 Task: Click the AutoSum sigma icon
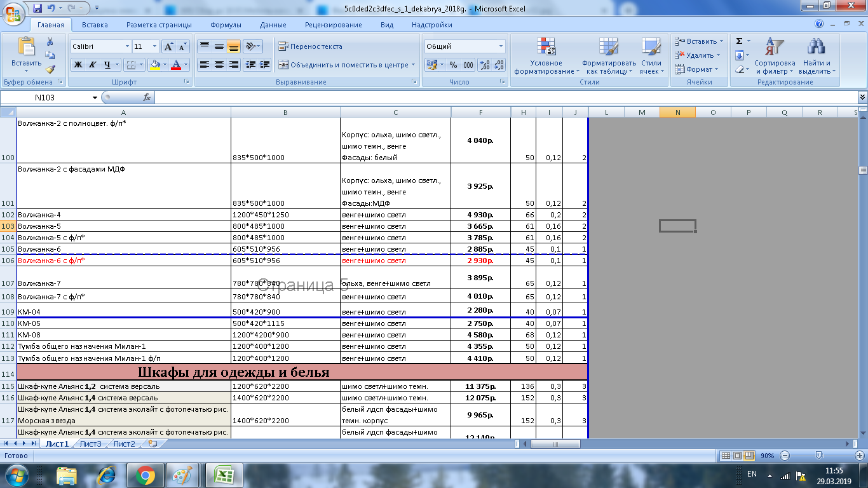point(739,41)
